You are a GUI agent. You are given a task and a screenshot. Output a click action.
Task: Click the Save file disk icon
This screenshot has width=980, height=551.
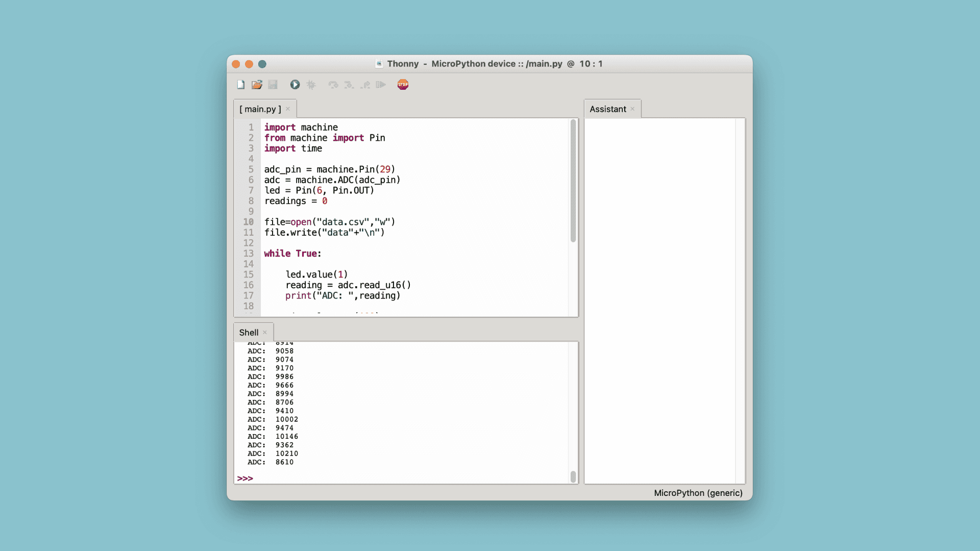273,85
